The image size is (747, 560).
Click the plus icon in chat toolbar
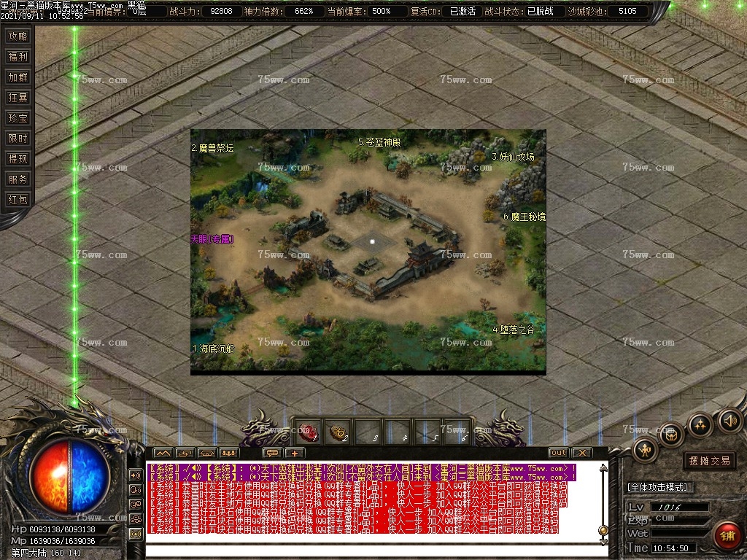click(295, 453)
